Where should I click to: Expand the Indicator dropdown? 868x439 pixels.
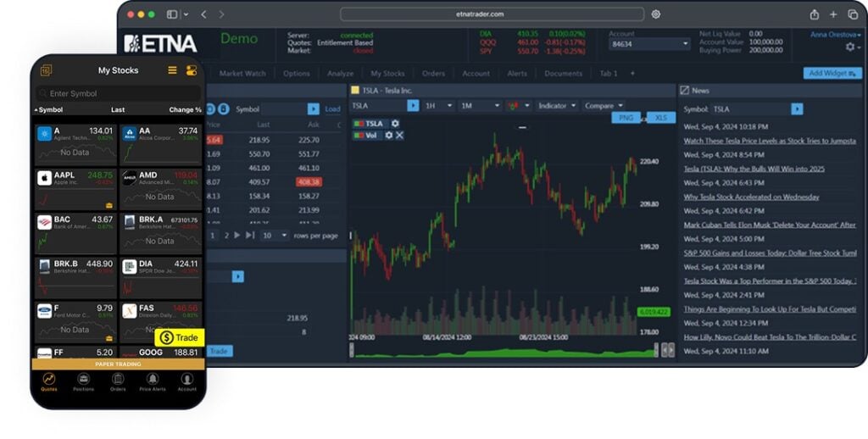[557, 105]
